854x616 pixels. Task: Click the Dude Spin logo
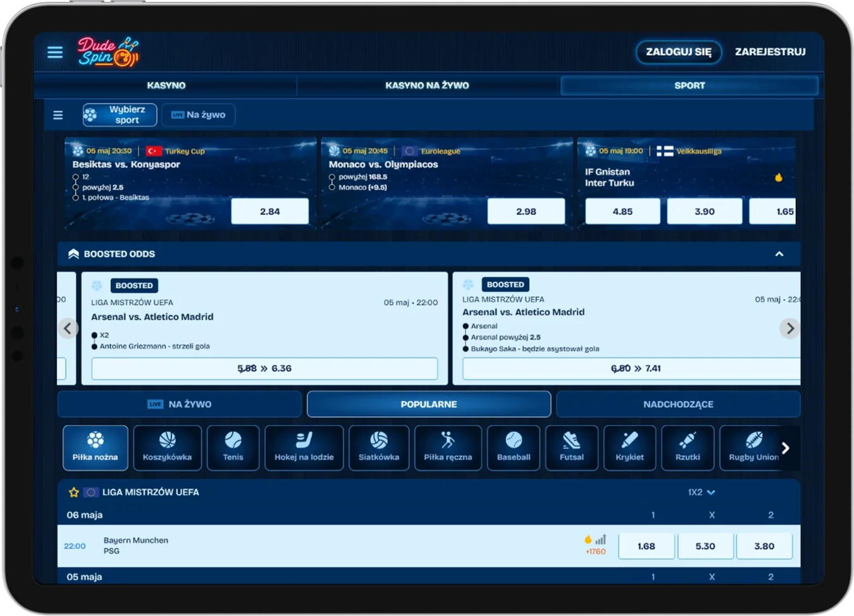(x=108, y=52)
